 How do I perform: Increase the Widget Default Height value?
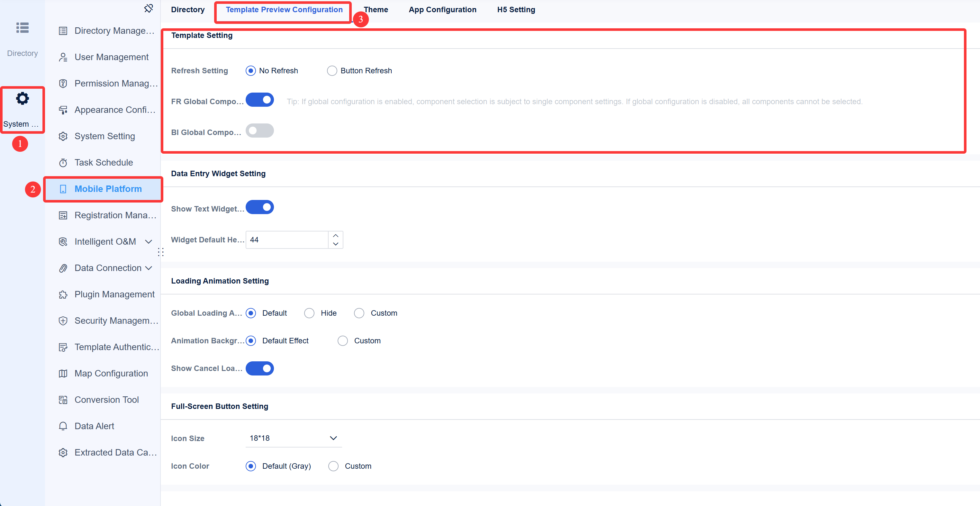(x=336, y=236)
